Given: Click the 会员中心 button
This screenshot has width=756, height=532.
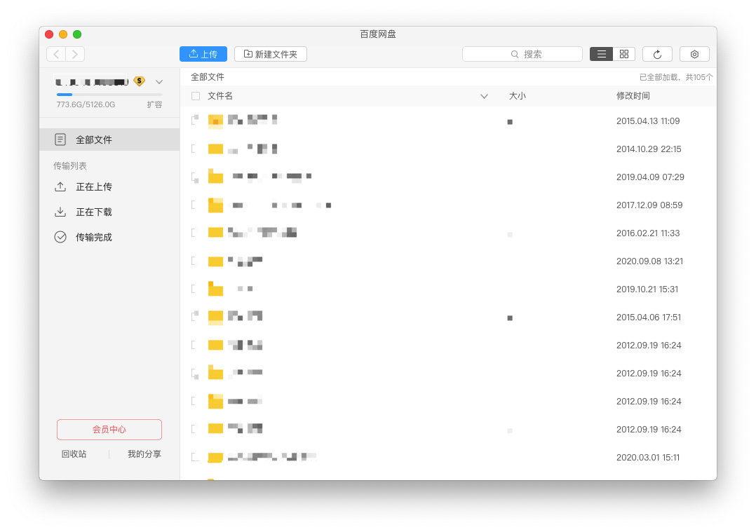Looking at the screenshot, I should (x=109, y=430).
